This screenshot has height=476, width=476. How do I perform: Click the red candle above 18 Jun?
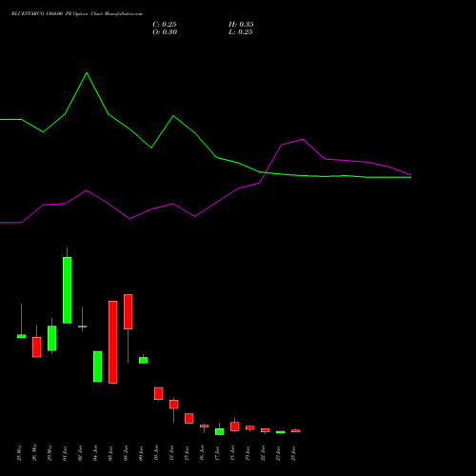pyautogui.click(x=235, y=426)
